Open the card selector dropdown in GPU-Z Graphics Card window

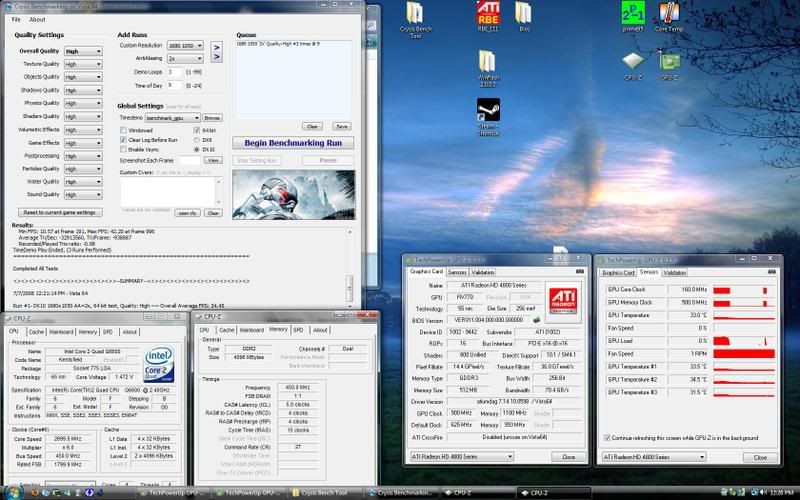click(462, 456)
